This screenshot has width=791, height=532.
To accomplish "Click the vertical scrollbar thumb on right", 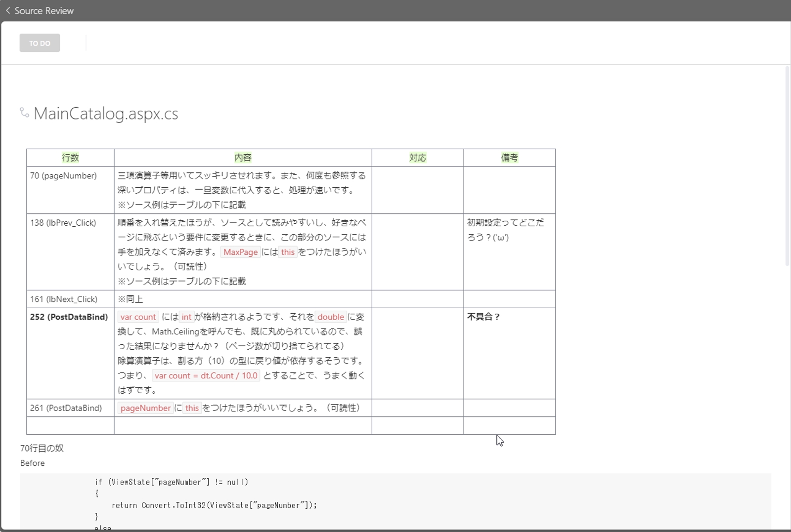I will click(x=788, y=166).
